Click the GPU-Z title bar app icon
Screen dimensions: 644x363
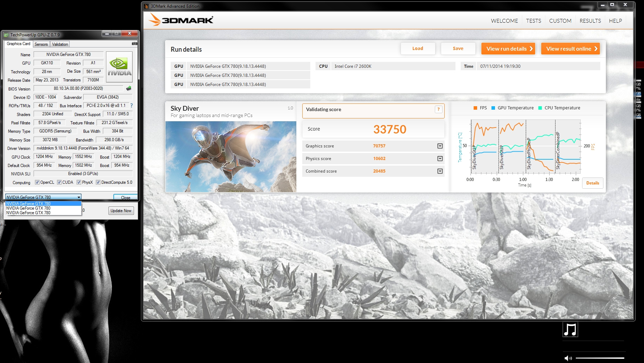click(6, 35)
